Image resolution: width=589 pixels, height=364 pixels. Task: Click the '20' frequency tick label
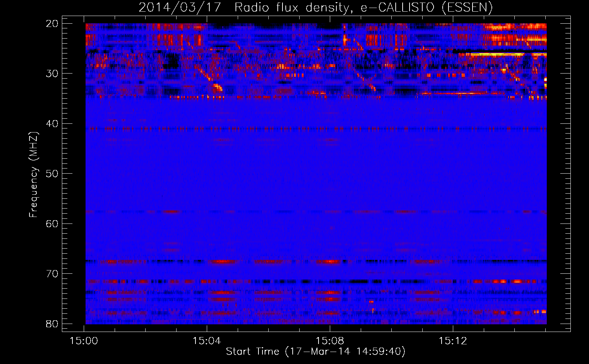point(52,24)
